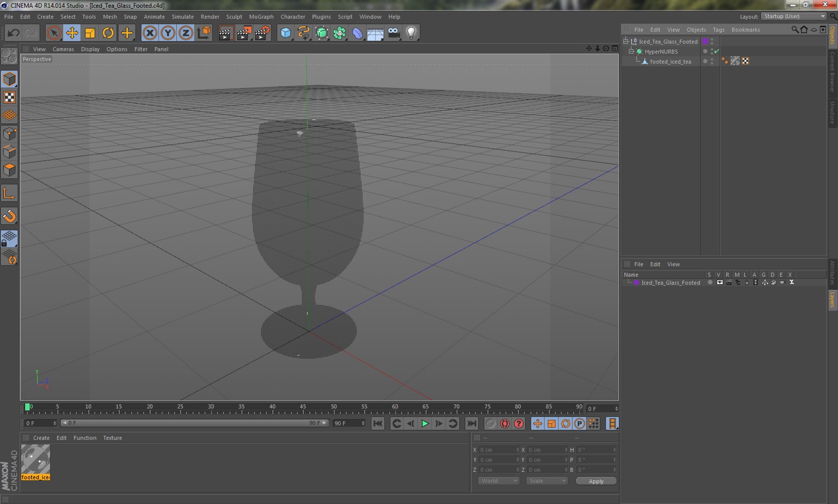The image size is (838, 504).
Task: Activate the Rotate tool
Action: click(108, 33)
